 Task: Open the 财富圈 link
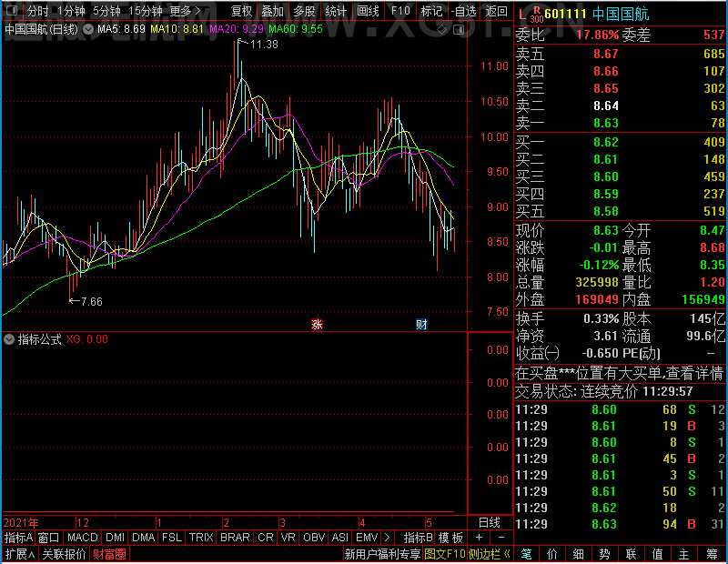109,554
